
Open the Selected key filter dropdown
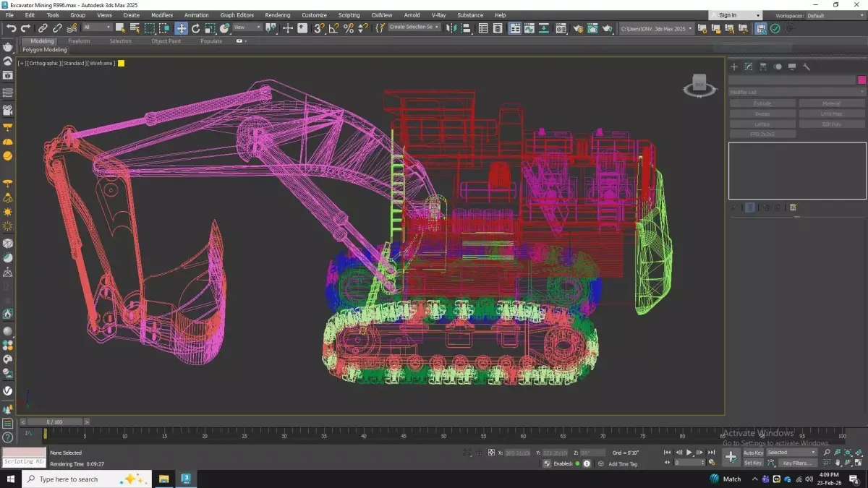coord(791,453)
